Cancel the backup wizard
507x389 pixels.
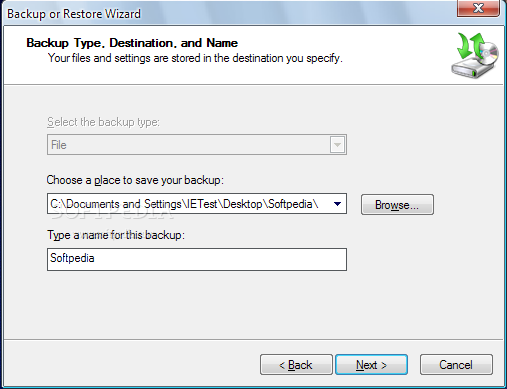(456, 365)
